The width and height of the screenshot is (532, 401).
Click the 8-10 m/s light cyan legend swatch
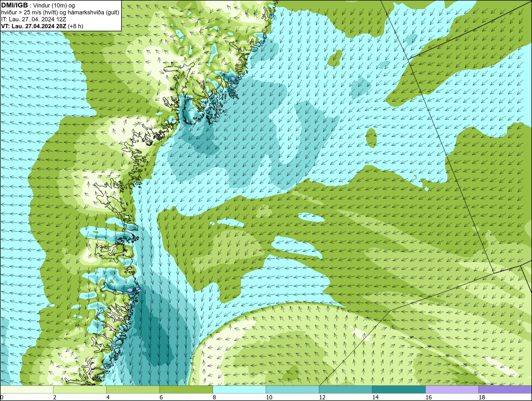tap(239, 389)
